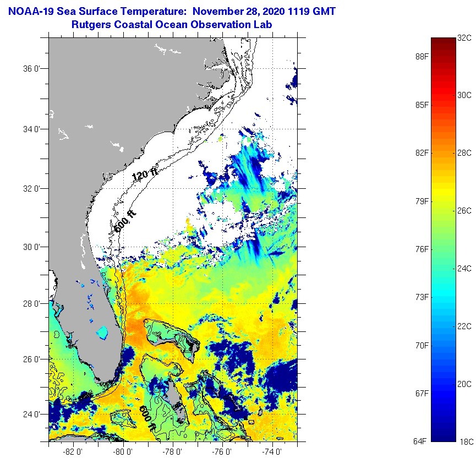Screen dimensions: 476x458
Task: Click the 26 0' latitude label
Action: tap(31, 359)
